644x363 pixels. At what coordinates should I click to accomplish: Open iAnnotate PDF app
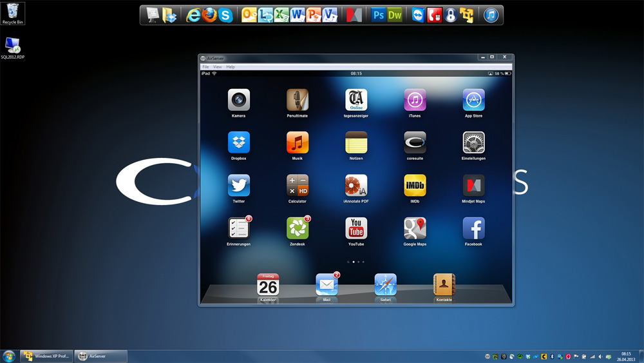[x=356, y=186]
